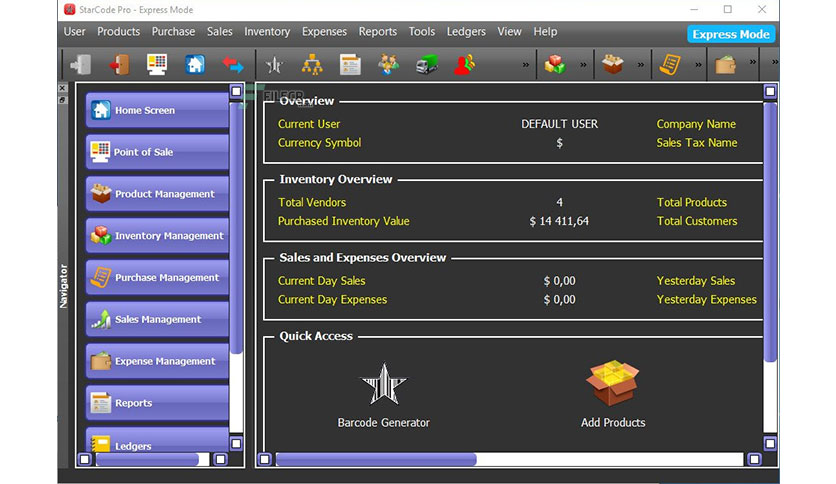836x484 pixels.
Task: Click the Current Day Sales label
Action: click(321, 281)
